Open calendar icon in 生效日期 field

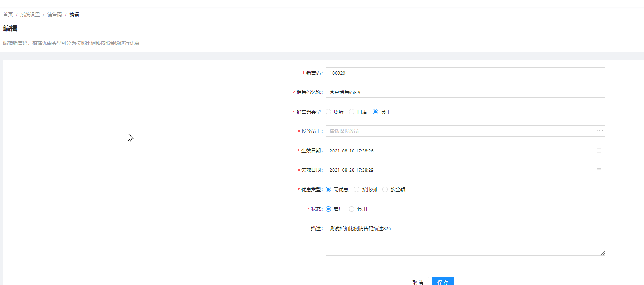(599, 151)
